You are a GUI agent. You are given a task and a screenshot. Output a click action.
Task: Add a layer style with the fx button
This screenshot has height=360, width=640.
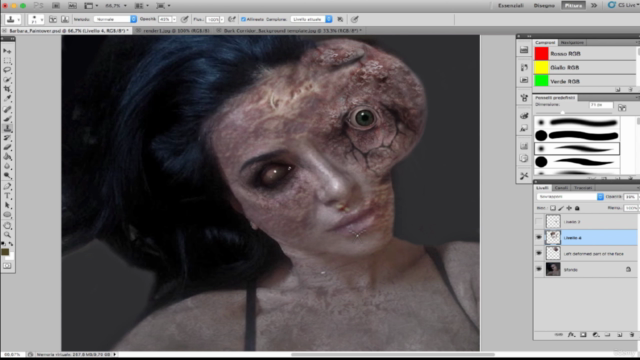point(571,335)
